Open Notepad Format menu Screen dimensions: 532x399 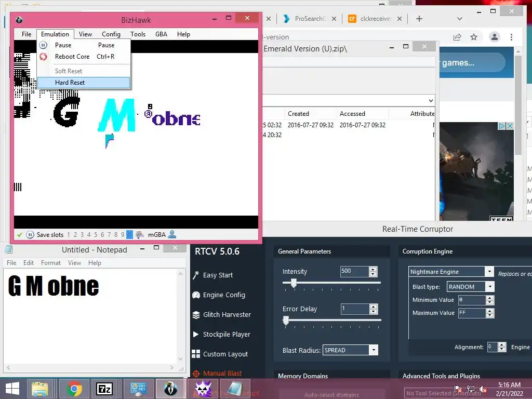tap(51, 263)
